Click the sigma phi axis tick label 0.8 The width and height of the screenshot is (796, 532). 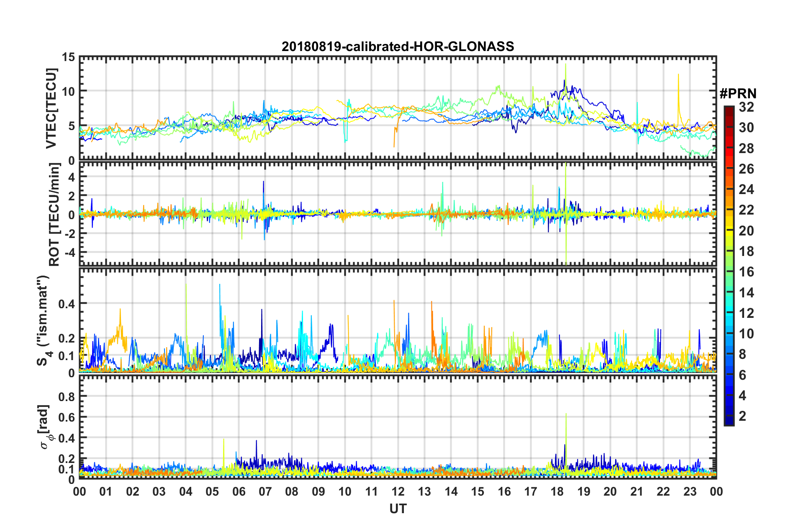click(67, 396)
